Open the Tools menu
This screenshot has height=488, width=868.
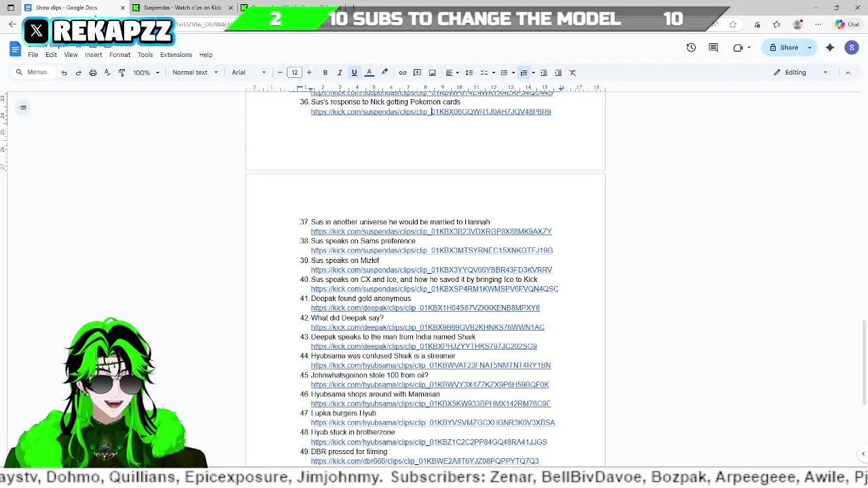point(145,55)
